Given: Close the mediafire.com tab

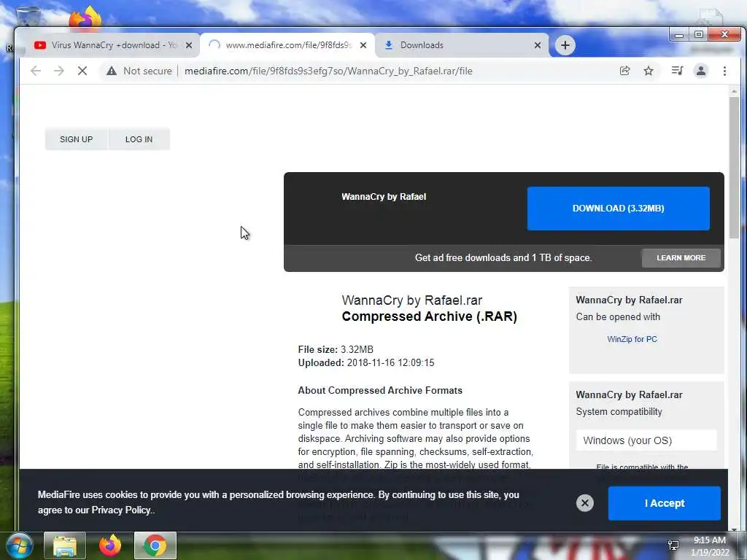Looking at the screenshot, I should tap(363, 45).
